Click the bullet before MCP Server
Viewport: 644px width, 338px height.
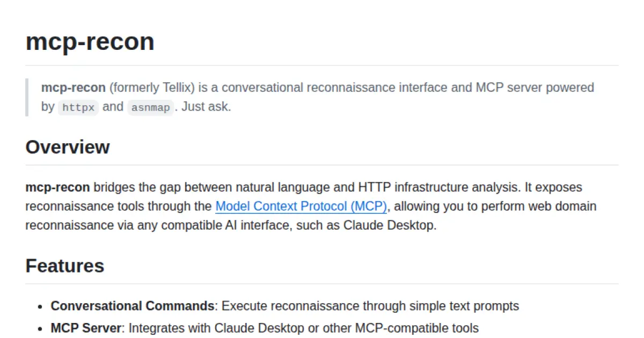tap(40, 328)
